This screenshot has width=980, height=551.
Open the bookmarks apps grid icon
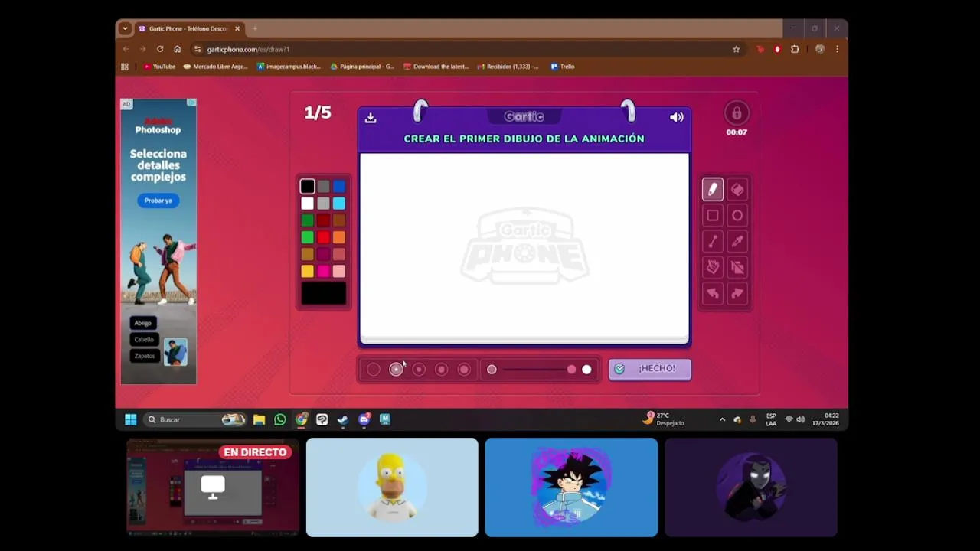(125, 67)
